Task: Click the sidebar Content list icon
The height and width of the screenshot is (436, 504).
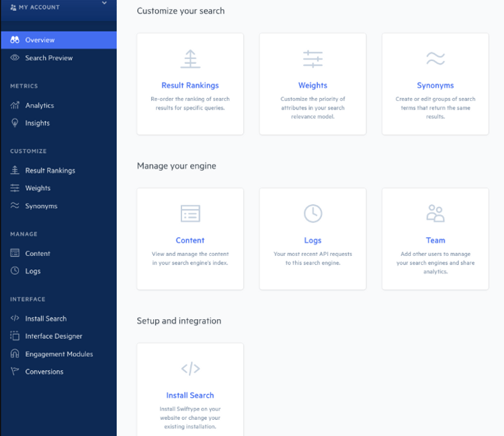Action: click(15, 253)
